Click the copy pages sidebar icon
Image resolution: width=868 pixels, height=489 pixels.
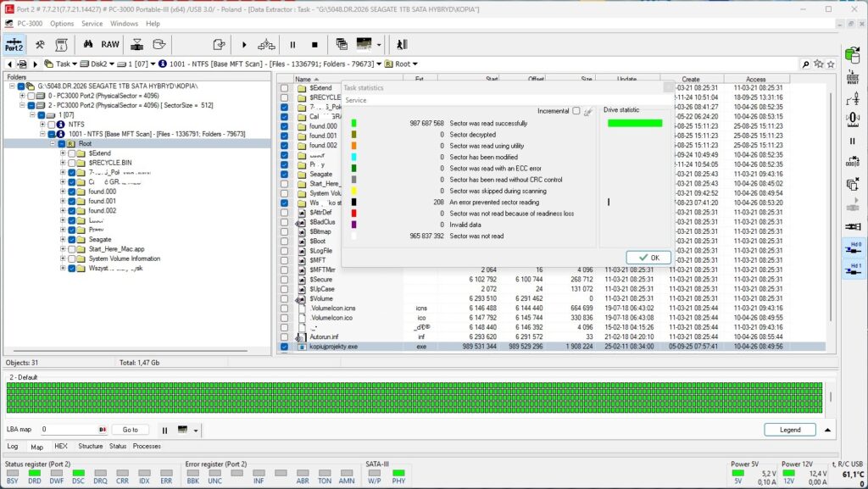(853, 184)
